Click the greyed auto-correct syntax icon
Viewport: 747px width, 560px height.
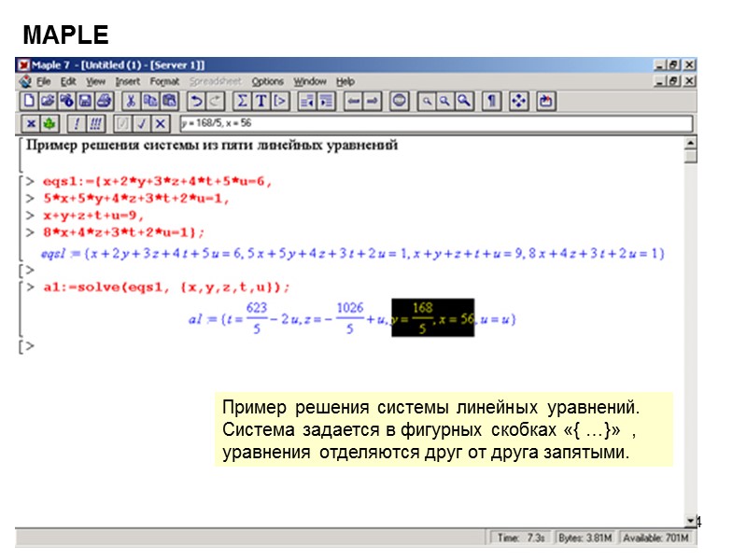pos(122,124)
